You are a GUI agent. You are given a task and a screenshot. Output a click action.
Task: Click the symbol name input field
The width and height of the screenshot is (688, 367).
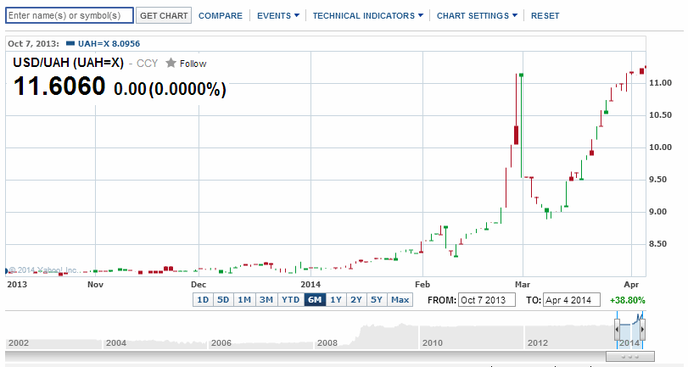point(69,15)
